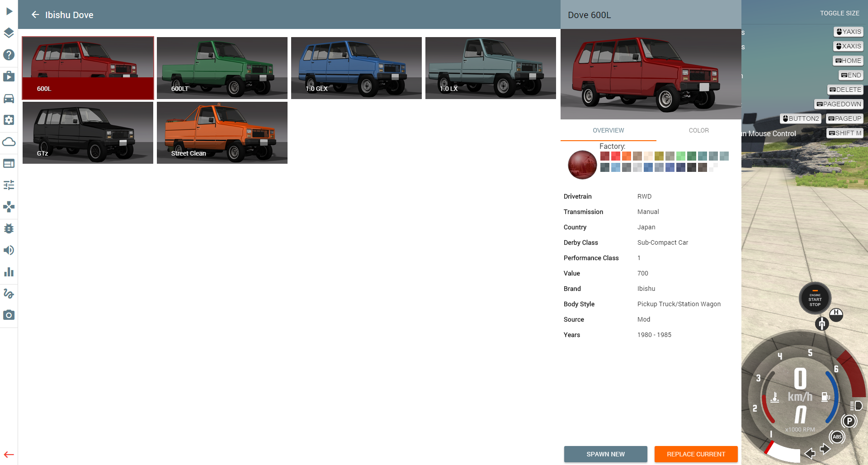This screenshot has width=868, height=465.
Task: Select the green 600LT pickup thumbnail
Action: pyautogui.click(x=222, y=68)
